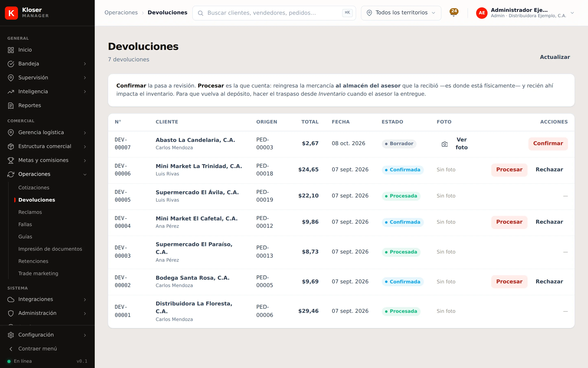Viewport: 588px width, 368px height.
Task: Click the magnifier icon in search bar
Action: [x=200, y=13]
